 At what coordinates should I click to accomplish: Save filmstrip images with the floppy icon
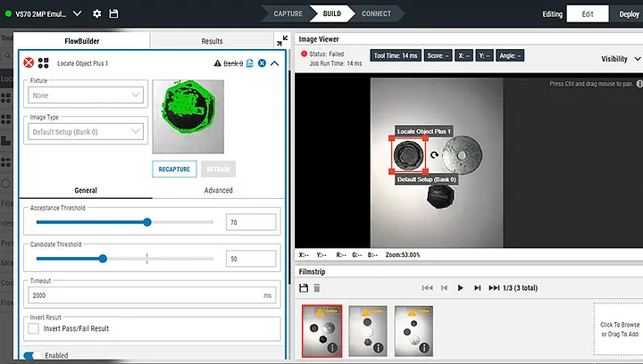pos(304,288)
